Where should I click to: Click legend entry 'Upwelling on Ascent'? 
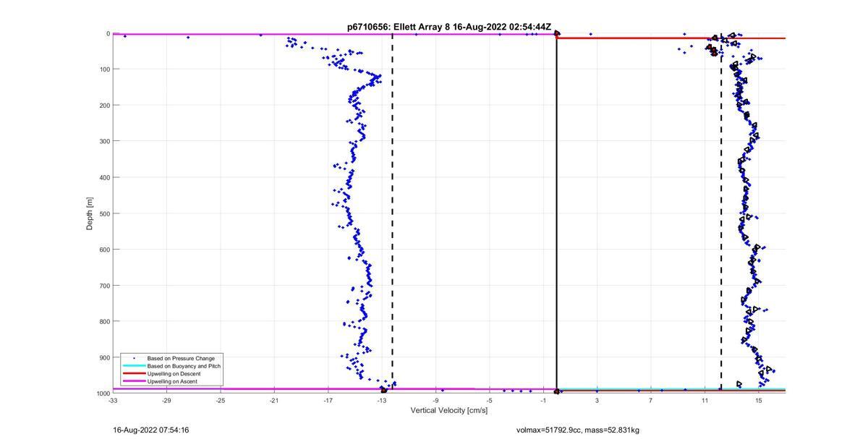pyautogui.click(x=172, y=381)
